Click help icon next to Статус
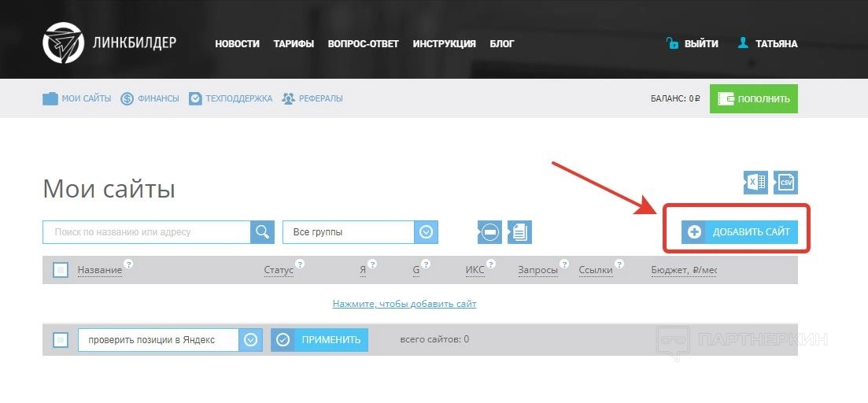 (x=300, y=264)
